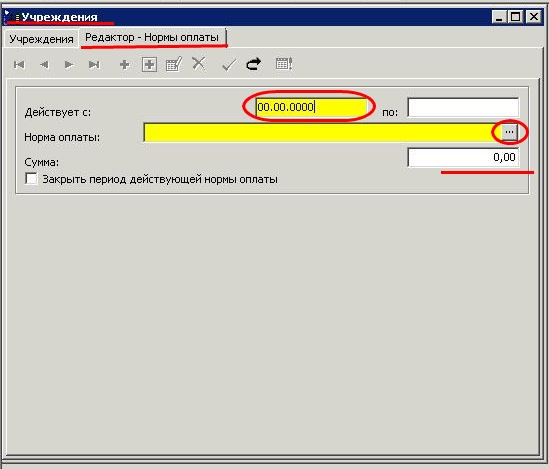This screenshot has height=469, width=549.
Task: Click the "по" end date field
Action: 463,107
